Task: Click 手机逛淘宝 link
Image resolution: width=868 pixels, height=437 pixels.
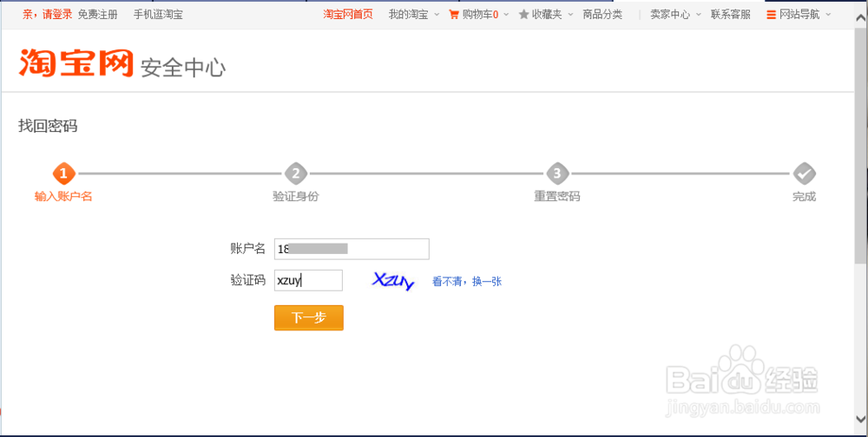Action: 158,15
